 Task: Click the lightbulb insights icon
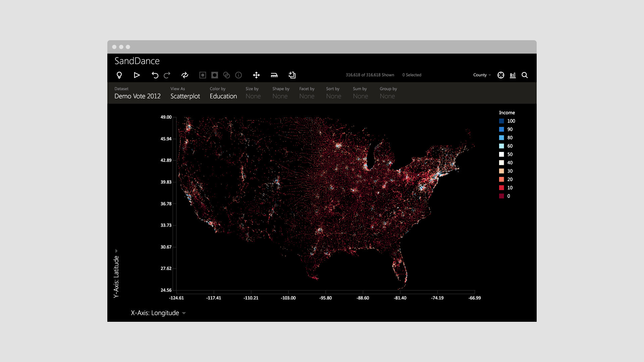[119, 75]
